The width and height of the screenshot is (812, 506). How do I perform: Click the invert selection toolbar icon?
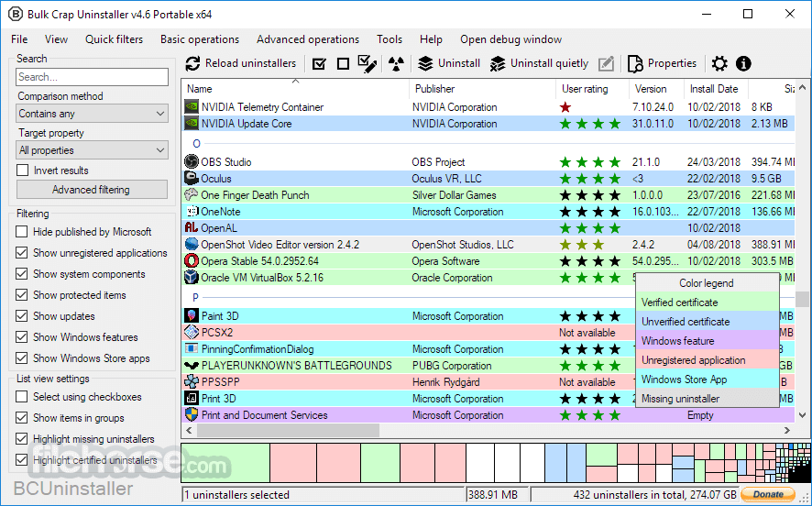tap(368, 63)
